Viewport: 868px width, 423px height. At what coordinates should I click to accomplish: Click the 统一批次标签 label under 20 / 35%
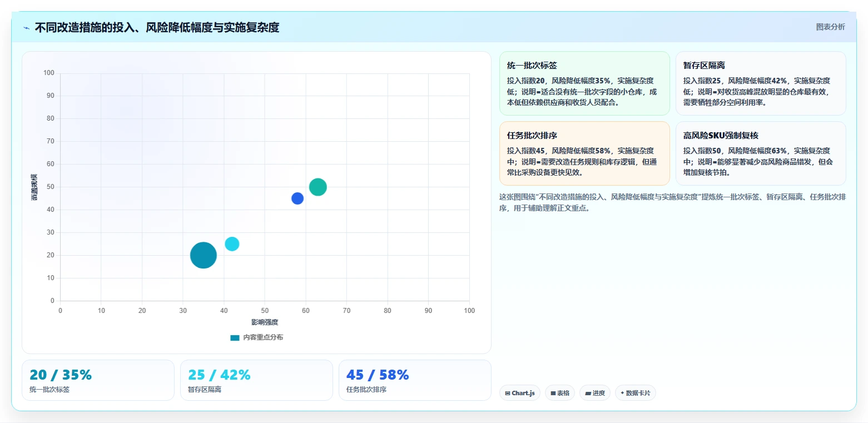[49, 390]
